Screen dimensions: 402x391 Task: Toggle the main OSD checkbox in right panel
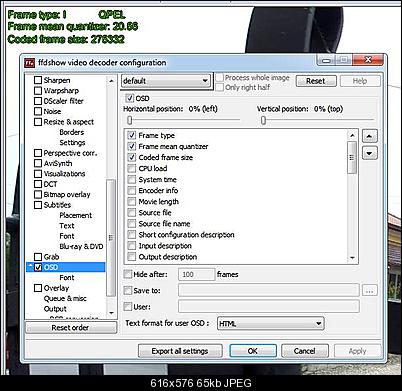point(129,98)
